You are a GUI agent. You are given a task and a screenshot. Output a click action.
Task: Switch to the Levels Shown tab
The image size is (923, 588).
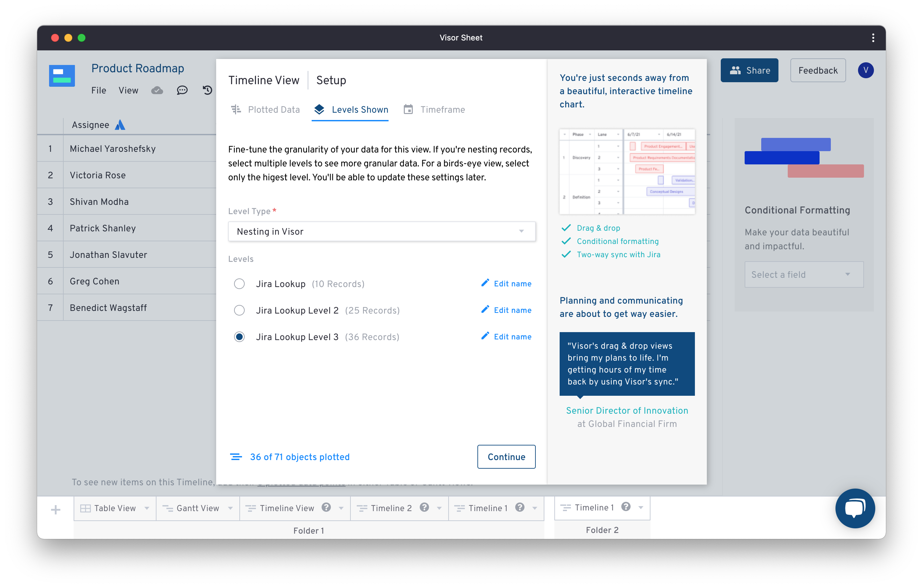point(350,110)
